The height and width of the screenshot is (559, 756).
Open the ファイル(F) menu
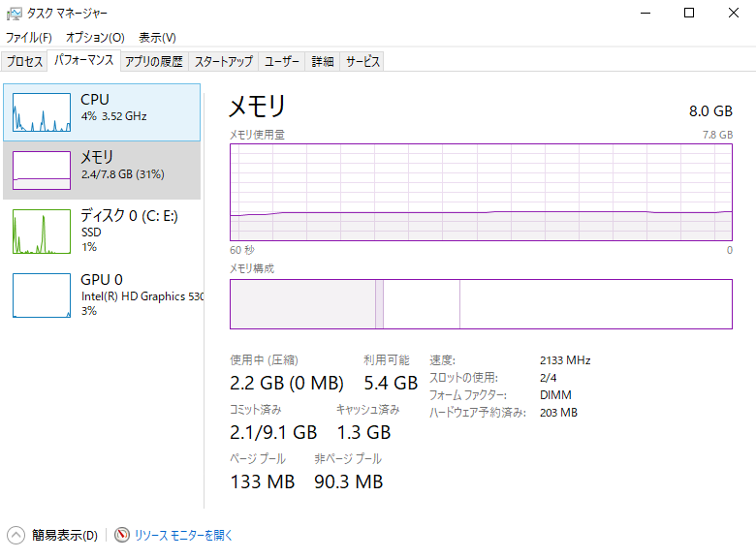coord(28,37)
